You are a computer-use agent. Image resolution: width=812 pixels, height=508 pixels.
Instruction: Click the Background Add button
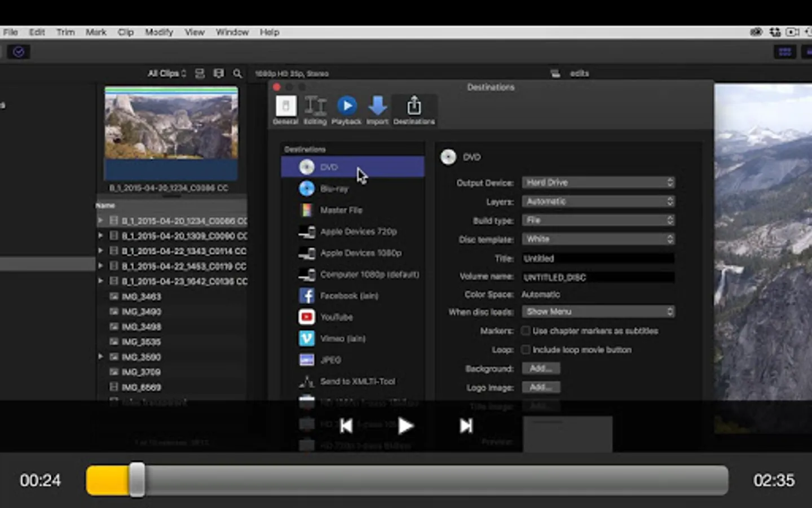tap(540, 369)
